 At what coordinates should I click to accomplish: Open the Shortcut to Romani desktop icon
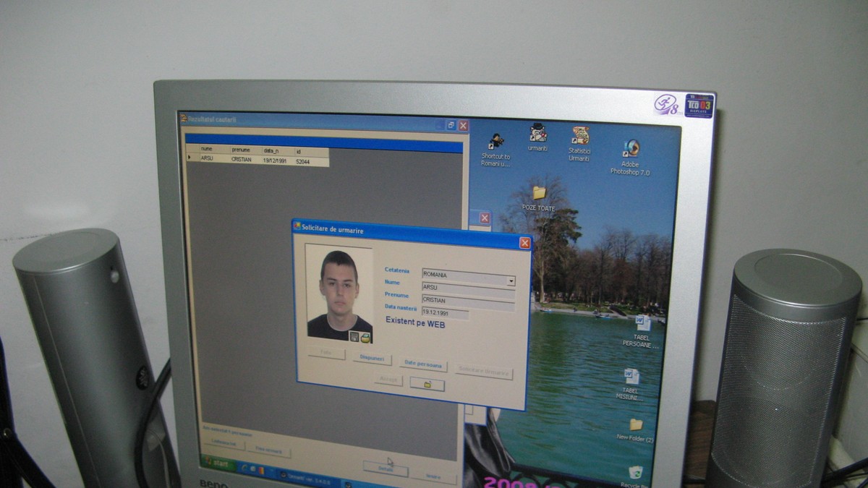tap(495, 150)
